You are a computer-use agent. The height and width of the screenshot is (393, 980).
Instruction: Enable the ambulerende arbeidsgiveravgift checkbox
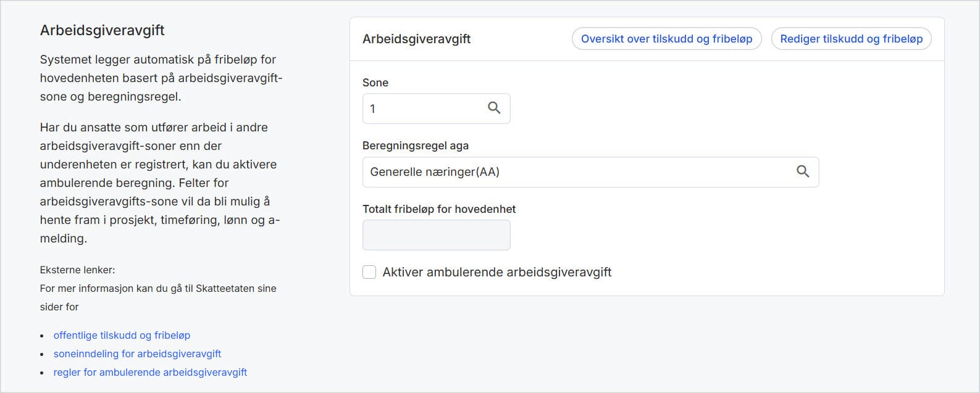tap(369, 272)
